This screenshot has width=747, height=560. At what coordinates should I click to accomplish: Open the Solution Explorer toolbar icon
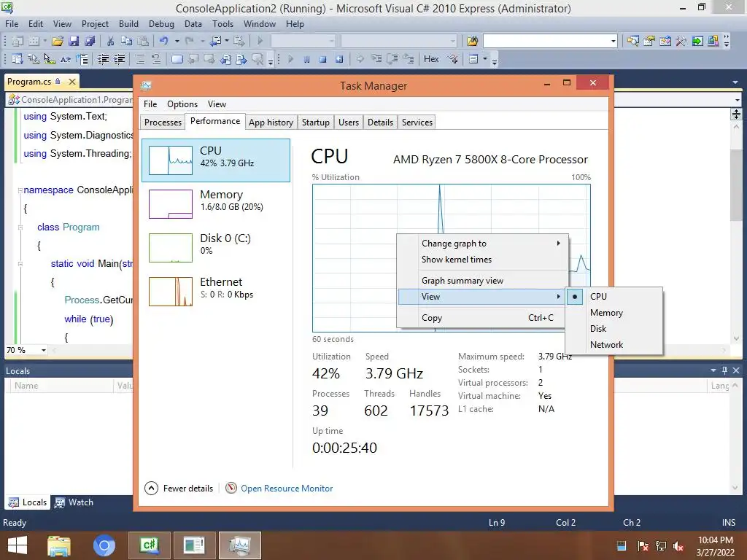point(632,41)
